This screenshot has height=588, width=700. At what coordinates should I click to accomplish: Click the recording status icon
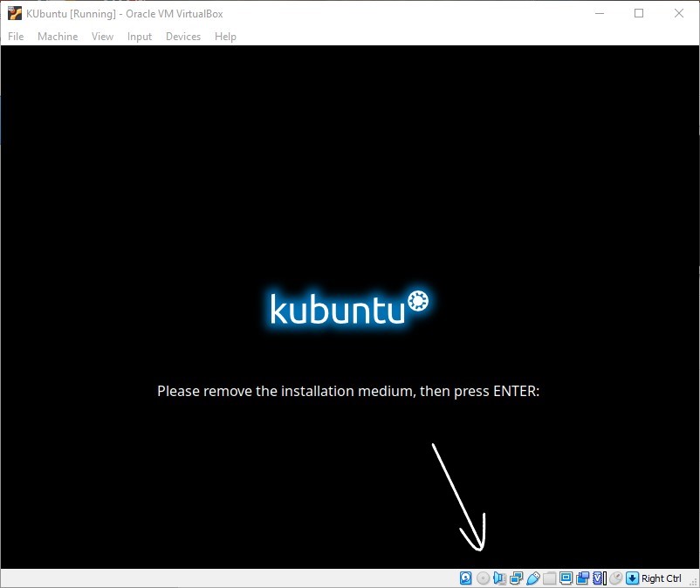coord(582,578)
